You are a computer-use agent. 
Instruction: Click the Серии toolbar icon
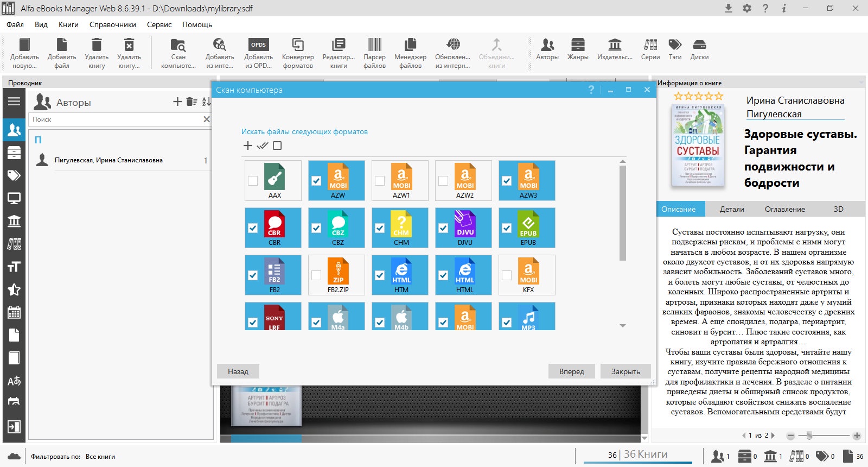click(650, 49)
